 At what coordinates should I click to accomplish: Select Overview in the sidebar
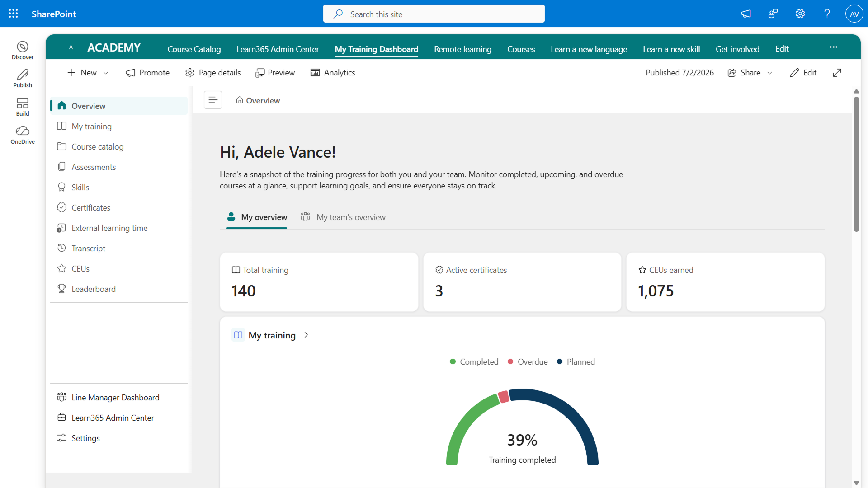pyautogui.click(x=119, y=106)
